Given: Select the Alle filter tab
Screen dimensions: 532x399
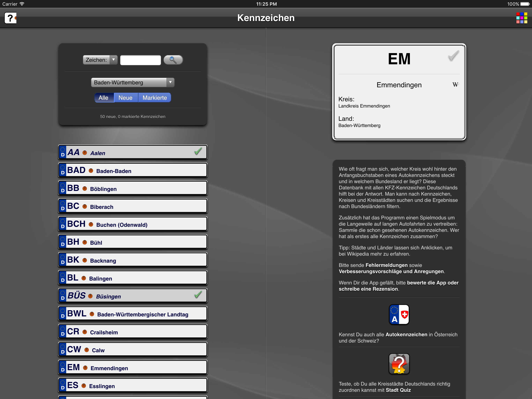Looking at the screenshot, I should 104,98.
